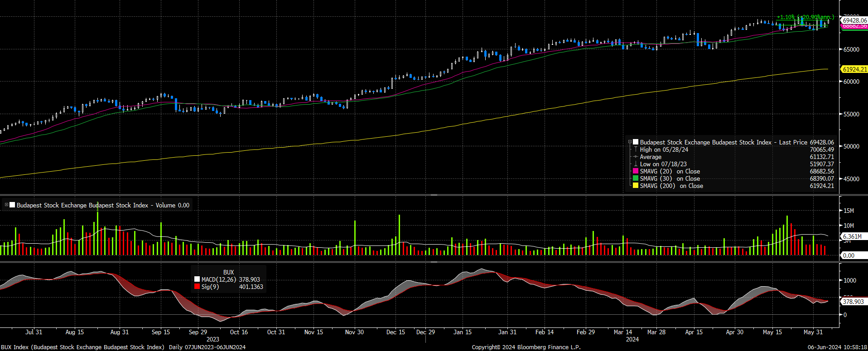Click the Mar 28 date axis label
This screenshot has height=351, width=868.
pyautogui.click(x=656, y=332)
